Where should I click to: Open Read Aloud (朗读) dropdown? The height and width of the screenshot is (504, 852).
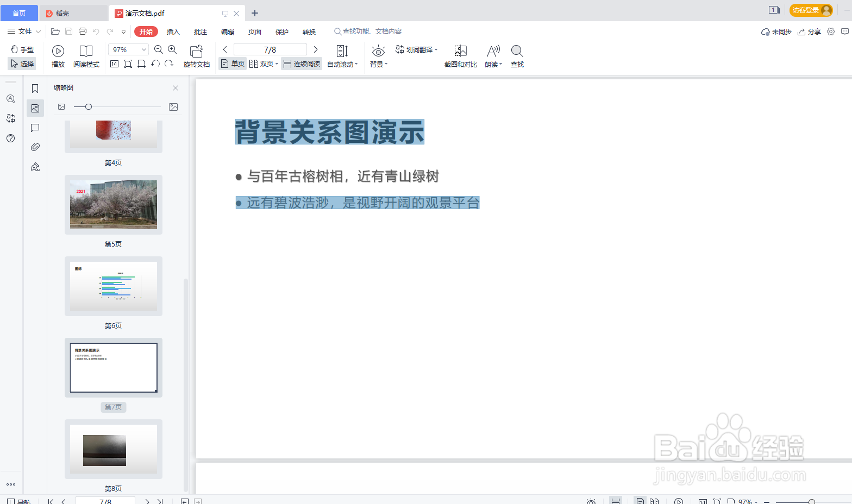click(x=493, y=56)
